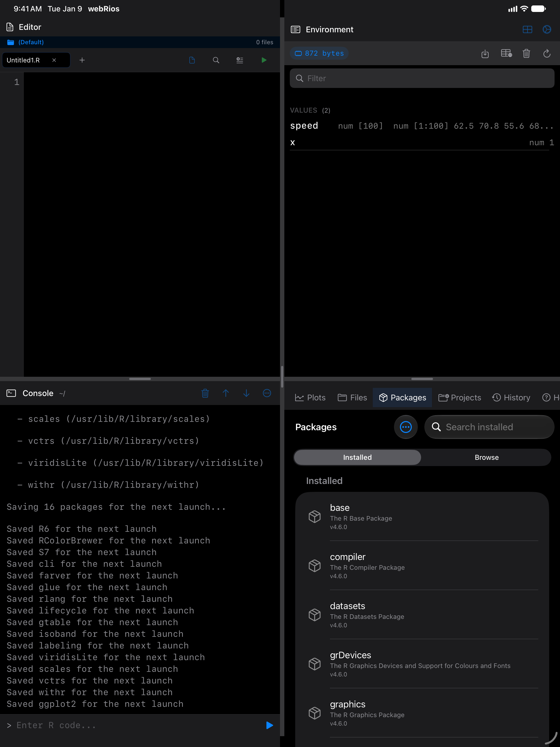This screenshot has width=560, height=747.
Task: Open the grDevices package entry
Action: [x=422, y=664]
